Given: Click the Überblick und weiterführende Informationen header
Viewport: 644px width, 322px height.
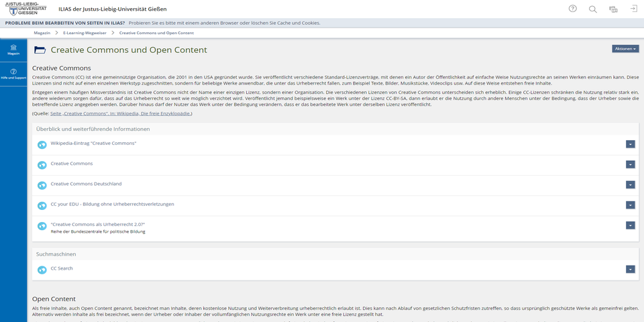Looking at the screenshot, I should (x=93, y=129).
